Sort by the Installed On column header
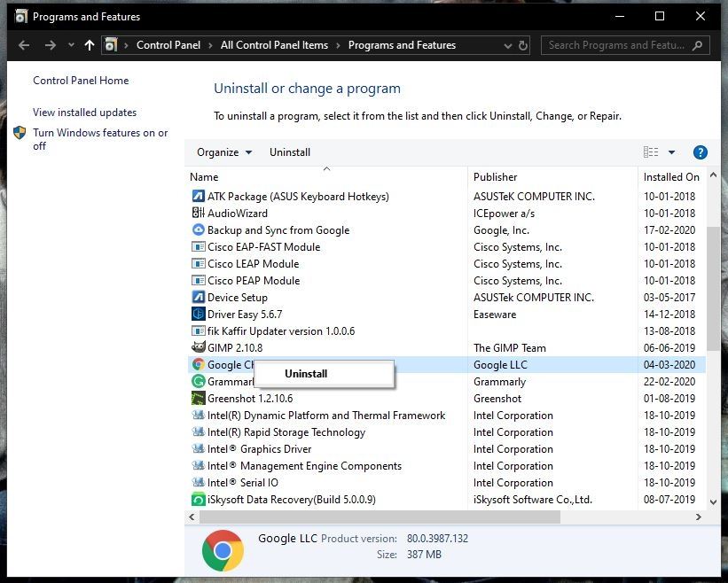 [x=672, y=176]
